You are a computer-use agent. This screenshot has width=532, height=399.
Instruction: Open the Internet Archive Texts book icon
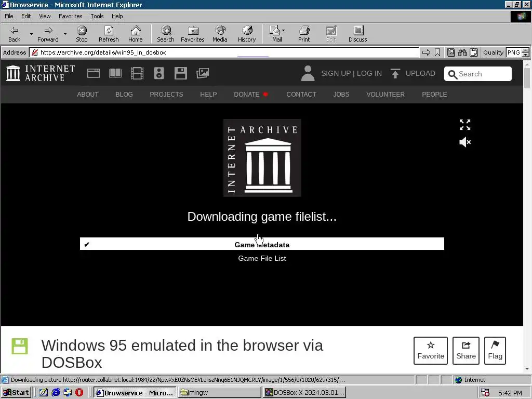(x=115, y=73)
